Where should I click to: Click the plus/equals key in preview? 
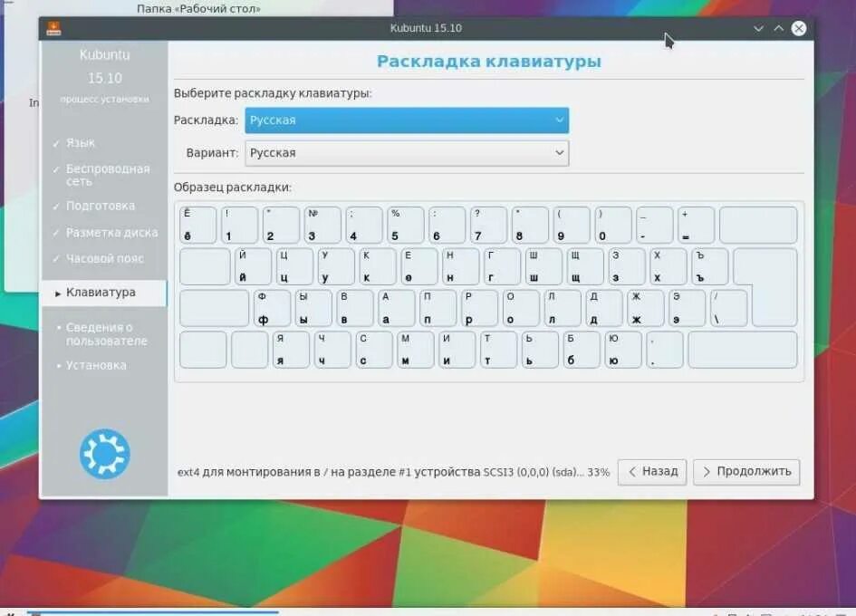tap(696, 225)
